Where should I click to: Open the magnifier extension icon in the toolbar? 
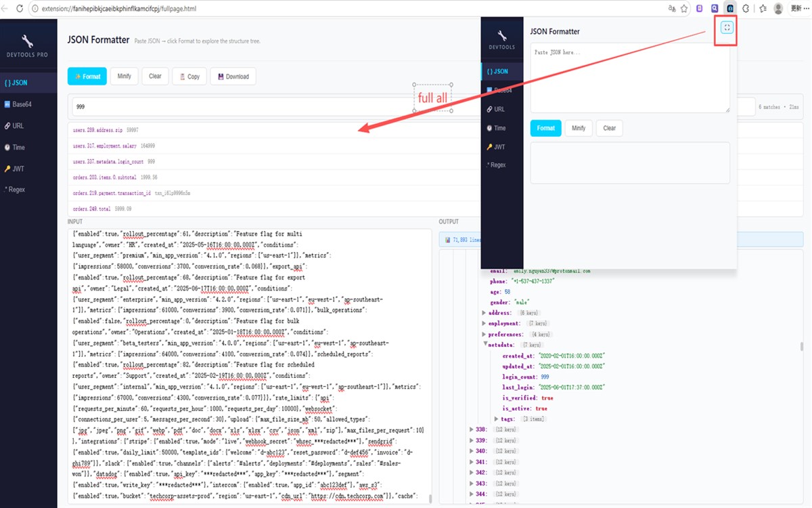coord(715,8)
